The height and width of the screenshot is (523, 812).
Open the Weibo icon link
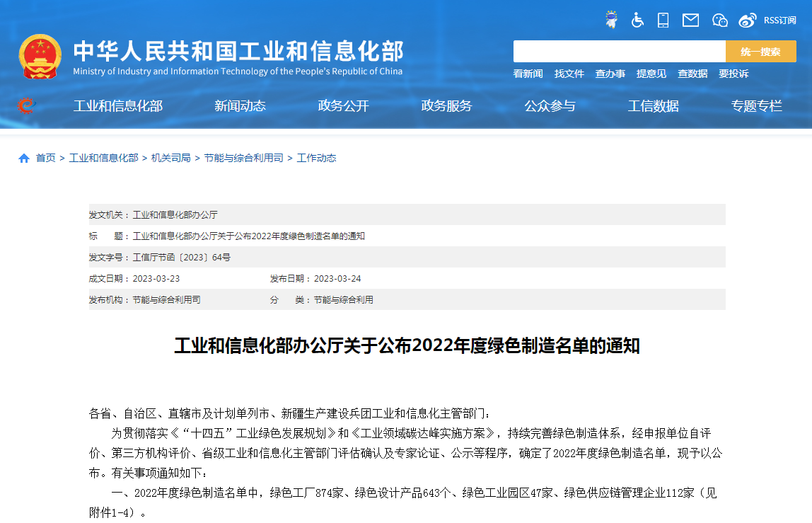click(748, 20)
